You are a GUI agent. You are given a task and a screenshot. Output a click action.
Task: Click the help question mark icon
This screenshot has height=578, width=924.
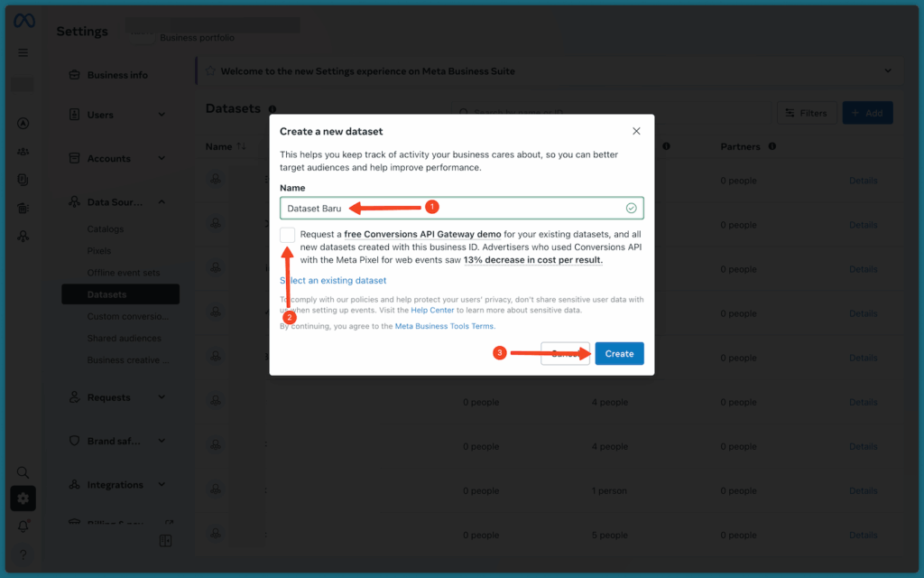[x=22, y=554]
